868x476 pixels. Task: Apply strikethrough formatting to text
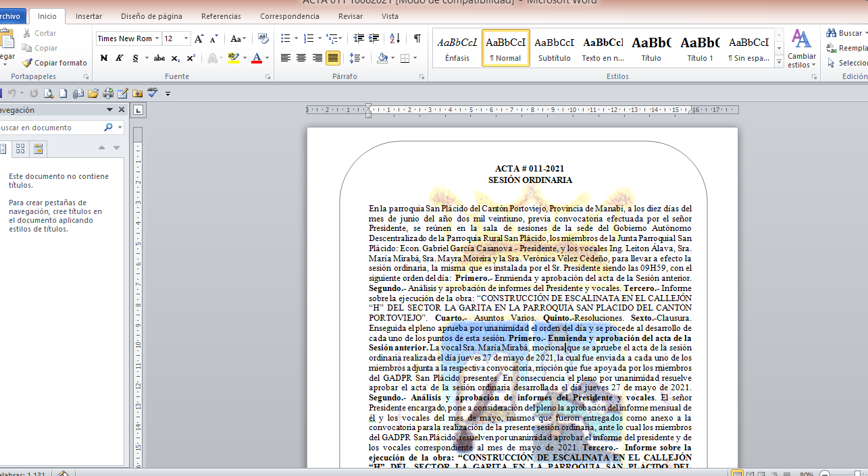coord(159,58)
